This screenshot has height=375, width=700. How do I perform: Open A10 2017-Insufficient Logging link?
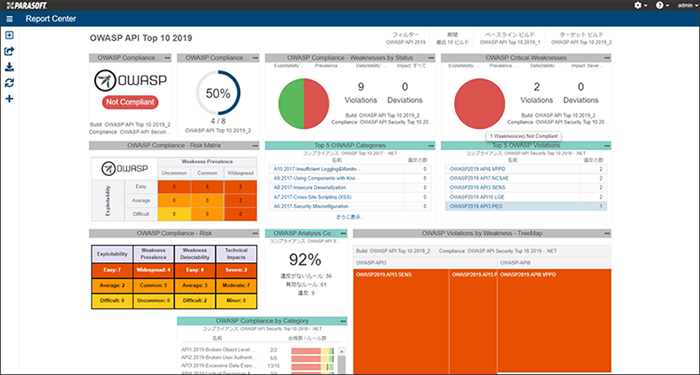tap(317, 169)
